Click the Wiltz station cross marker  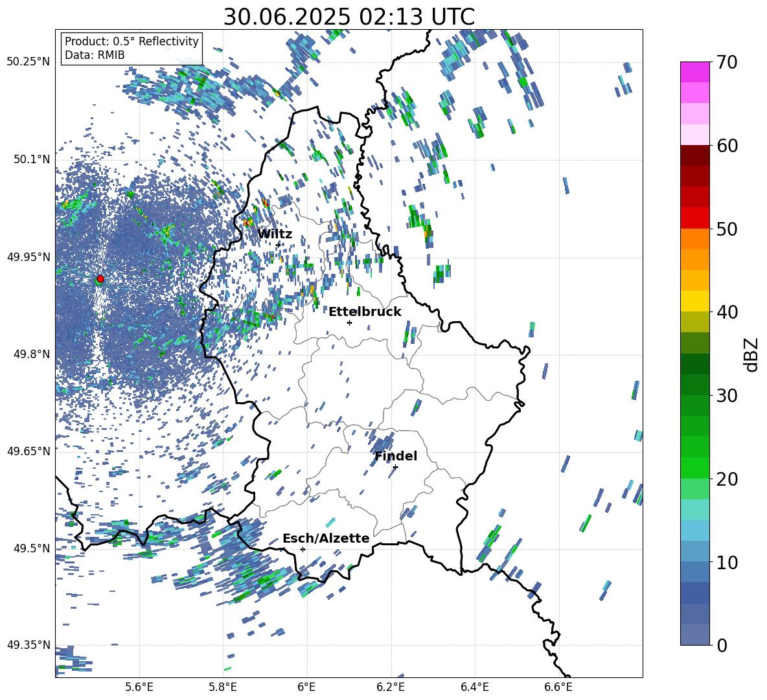point(279,244)
